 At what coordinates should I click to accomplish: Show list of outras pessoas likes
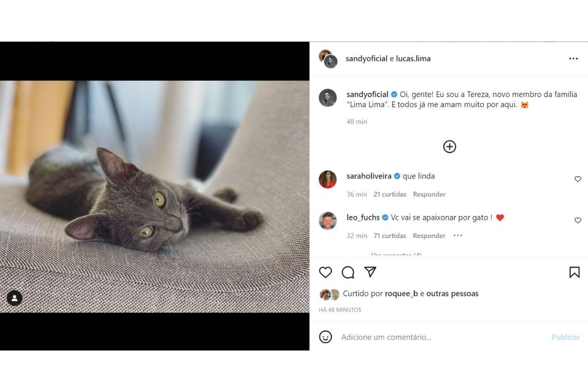[452, 294]
